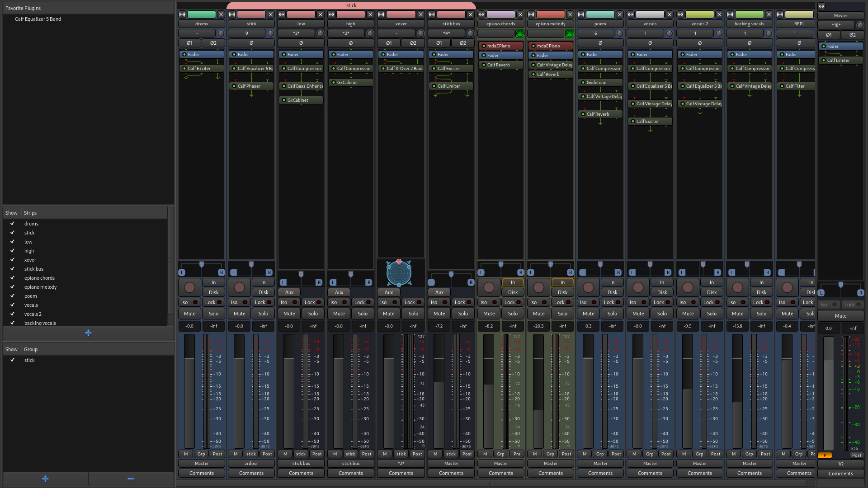This screenshot has width=868, height=488.
Task: Bypass Calf Exciter LED on drums strip
Action: point(184,69)
